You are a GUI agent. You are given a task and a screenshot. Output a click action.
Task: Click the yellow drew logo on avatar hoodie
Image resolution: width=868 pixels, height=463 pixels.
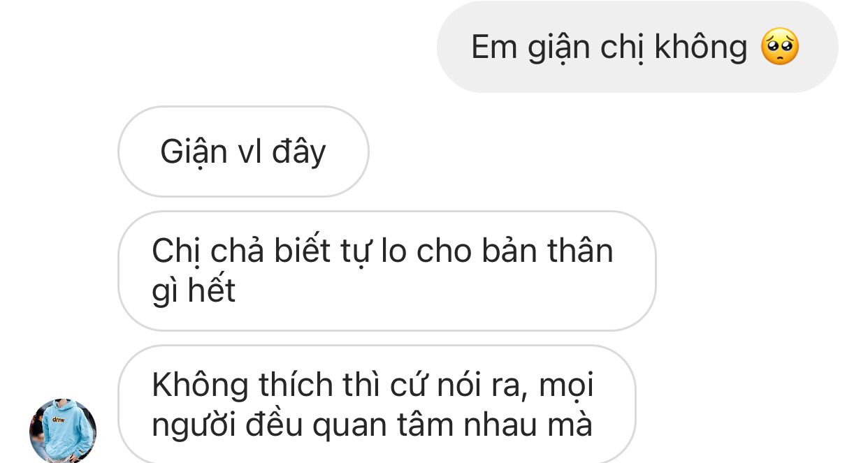[58, 420]
